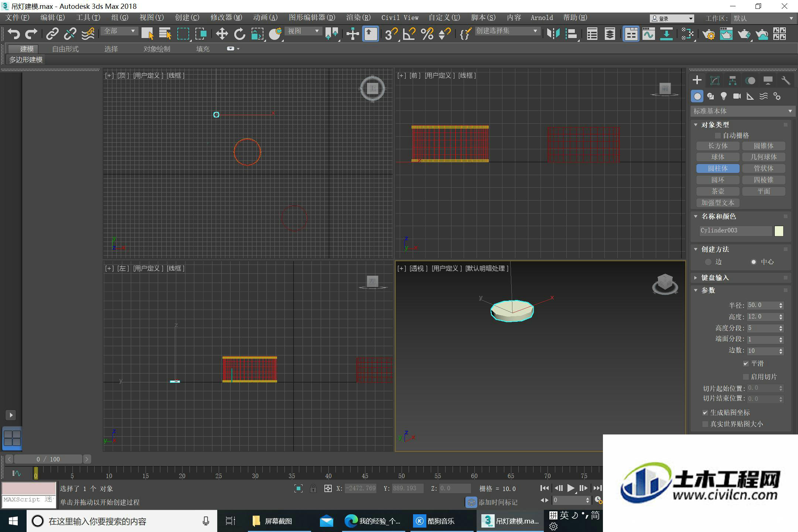Select the Bind to Space Warp tool
This screenshot has height=532, width=798.
click(88, 34)
